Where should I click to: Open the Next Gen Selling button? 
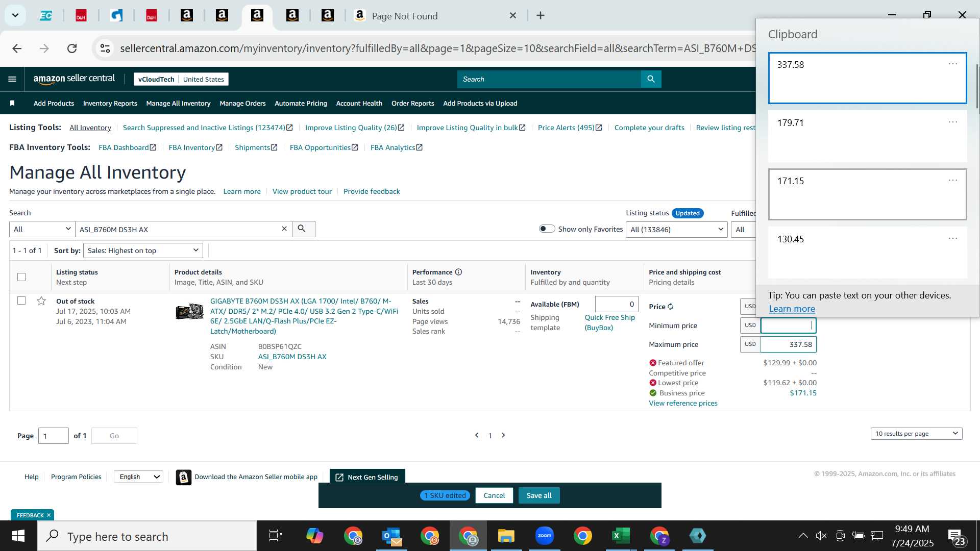[367, 477]
